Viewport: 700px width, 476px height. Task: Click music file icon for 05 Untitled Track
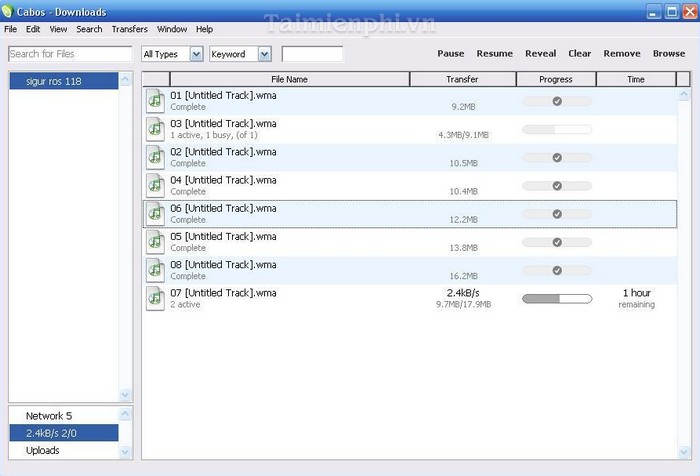coord(155,241)
